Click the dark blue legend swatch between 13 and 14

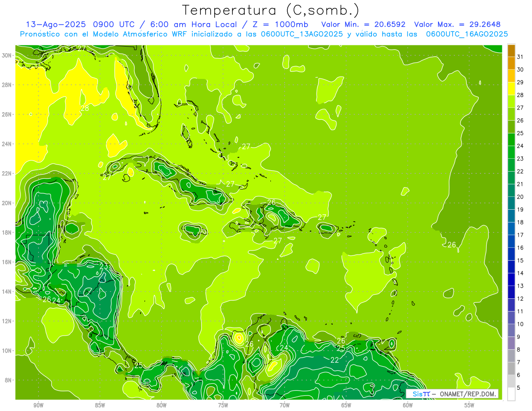511,280
